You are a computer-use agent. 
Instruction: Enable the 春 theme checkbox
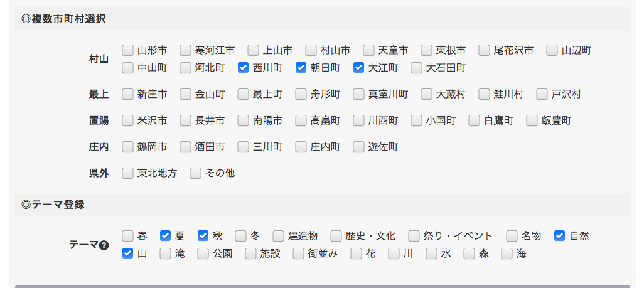[127, 236]
